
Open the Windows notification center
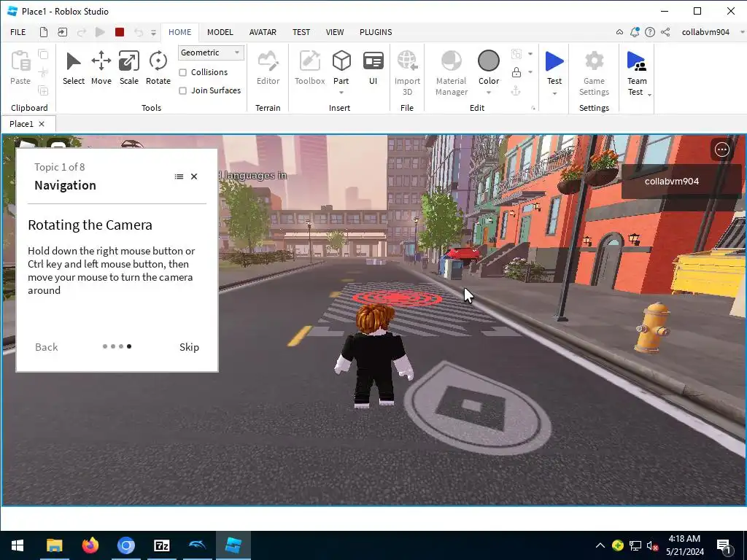[x=724, y=546]
